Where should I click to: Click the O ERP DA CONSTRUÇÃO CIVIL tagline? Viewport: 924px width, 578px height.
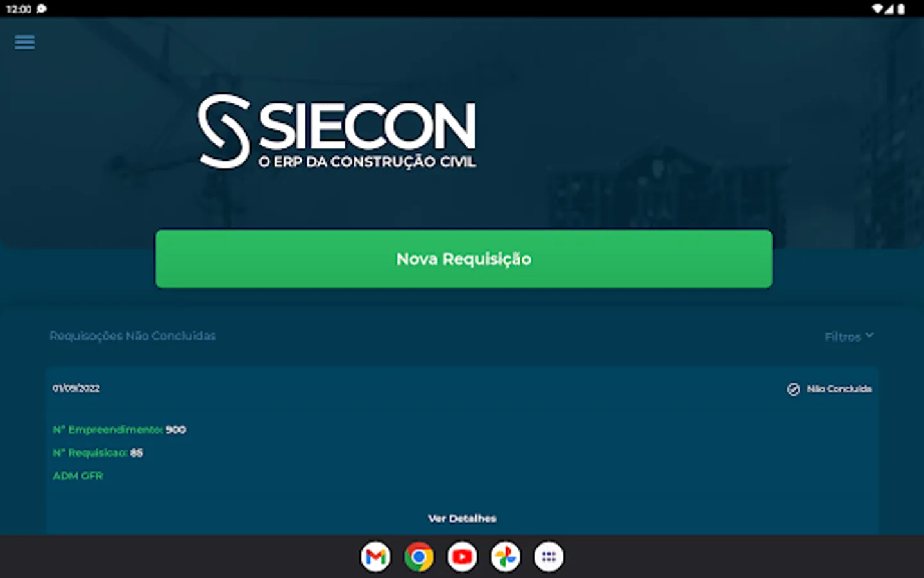tap(367, 162)
